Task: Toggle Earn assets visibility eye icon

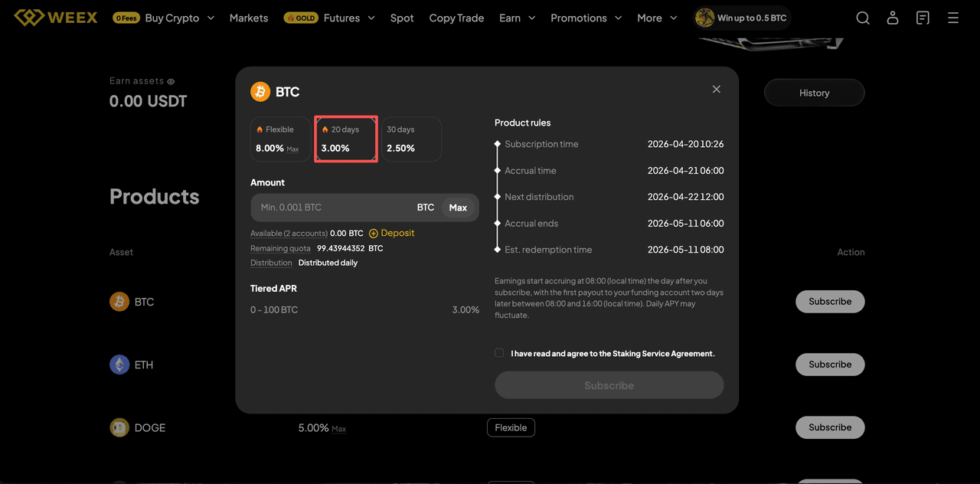Action: (171, 81)
